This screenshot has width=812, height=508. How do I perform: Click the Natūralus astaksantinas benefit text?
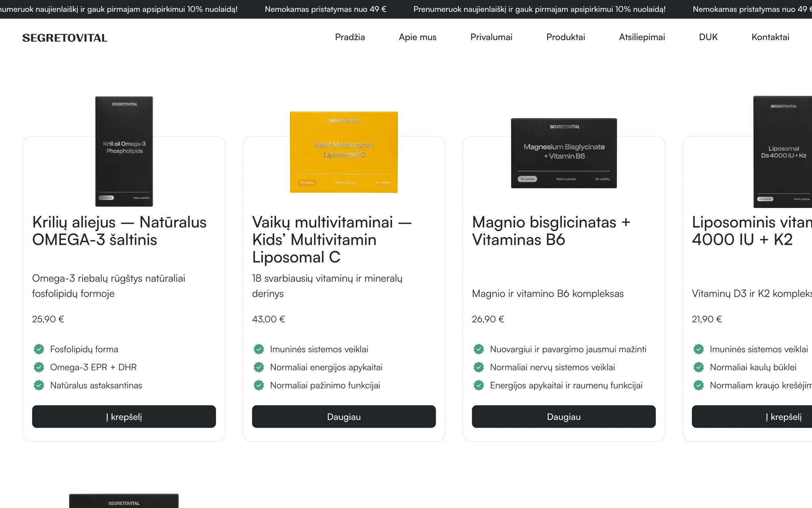[x=96, y=385]
